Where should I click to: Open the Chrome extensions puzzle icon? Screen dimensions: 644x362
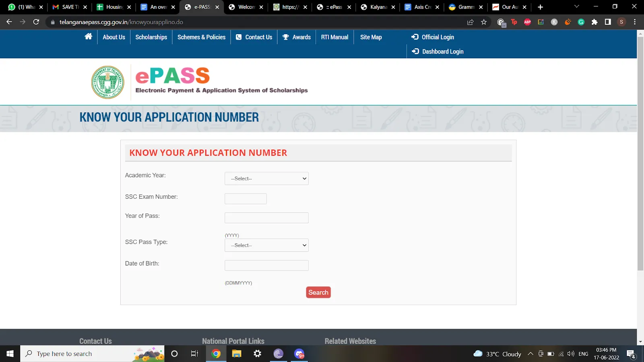[594, 22]
